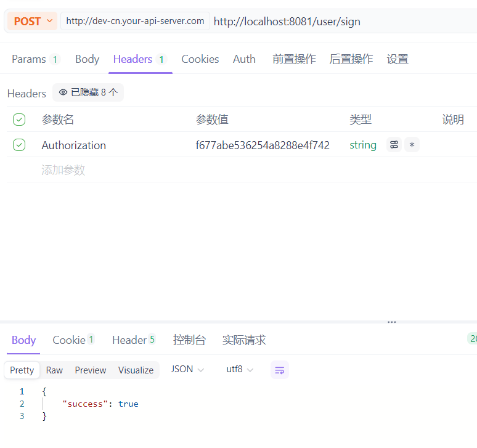The height and width of the screenshot is (448, 477).
Task: Open the POST method dropdown
Action: click(32, 22)
